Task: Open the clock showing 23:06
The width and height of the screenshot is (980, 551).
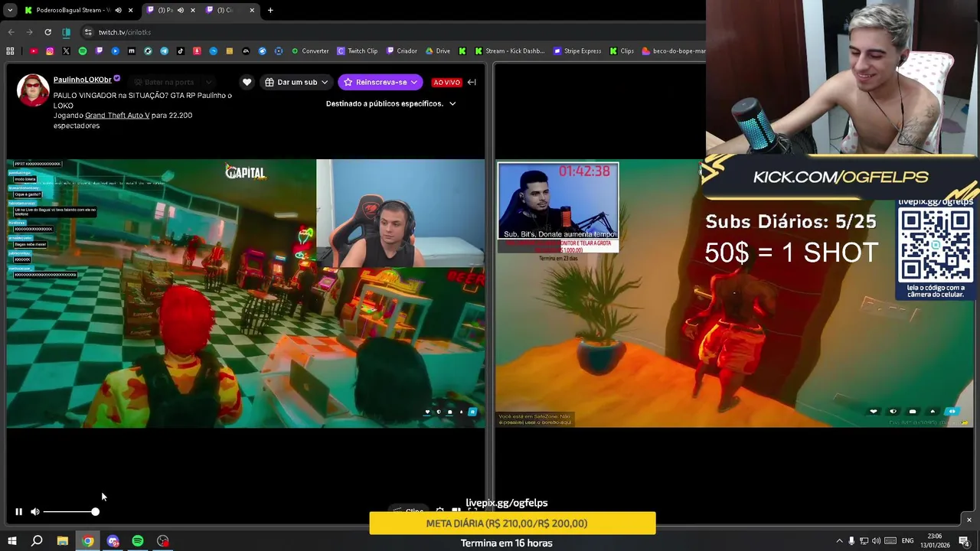Action: (x=935, y=540)
